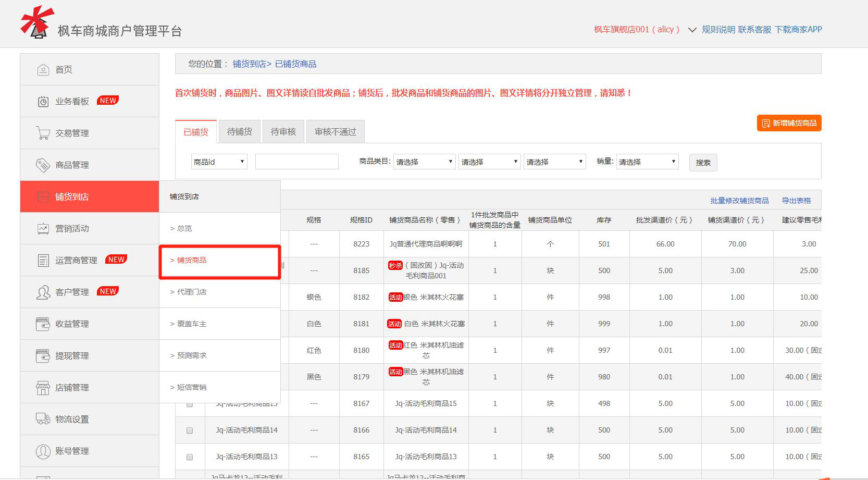Expand the account menu arrow beside 枫车旗舰店001

pyautogui.click(x=692, y=30)
